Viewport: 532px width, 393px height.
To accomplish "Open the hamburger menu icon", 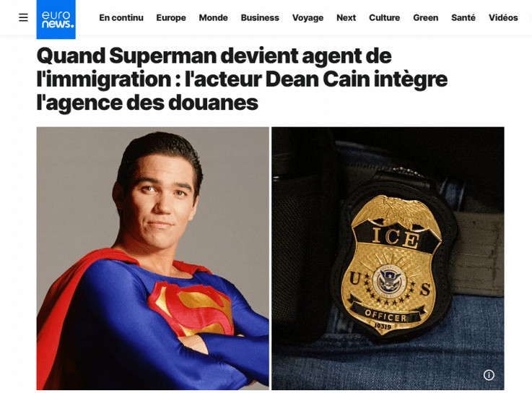I will click(23, 17).
